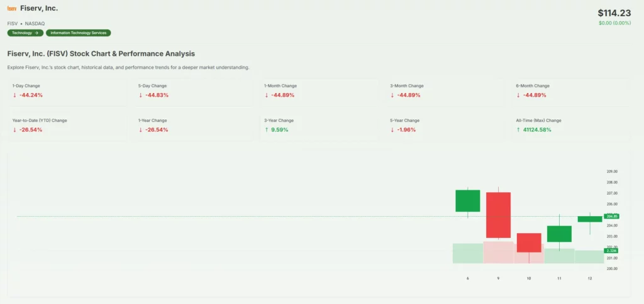
Task: Click the down arrow in 1-Day Change
Action: (x=14, y=95)
